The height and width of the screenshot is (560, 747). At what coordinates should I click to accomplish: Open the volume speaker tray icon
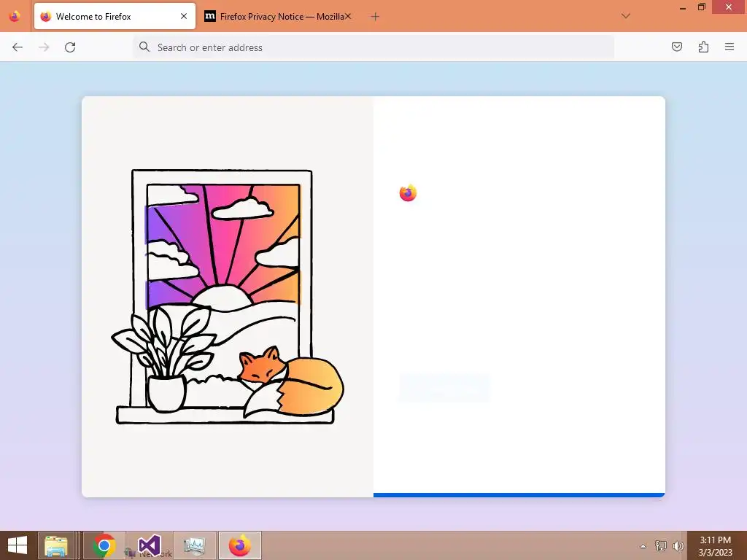tap(678, 545)
